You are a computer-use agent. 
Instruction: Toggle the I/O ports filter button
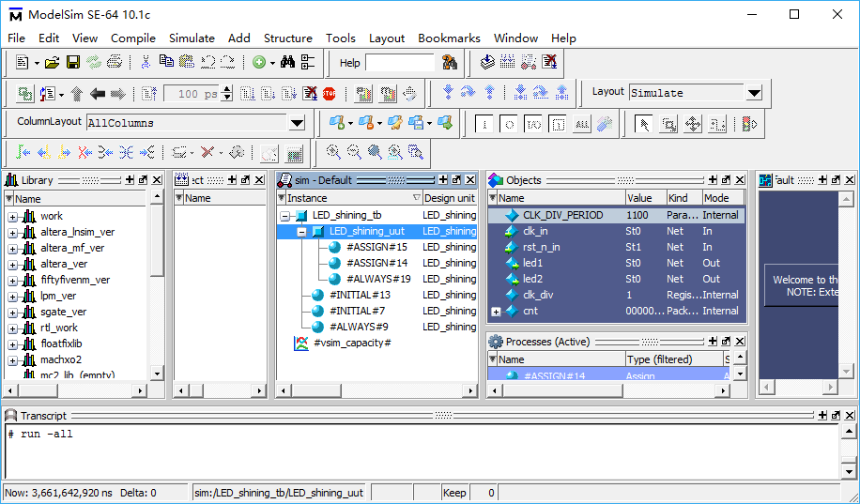pyautogui.click(x=533, y=125)
